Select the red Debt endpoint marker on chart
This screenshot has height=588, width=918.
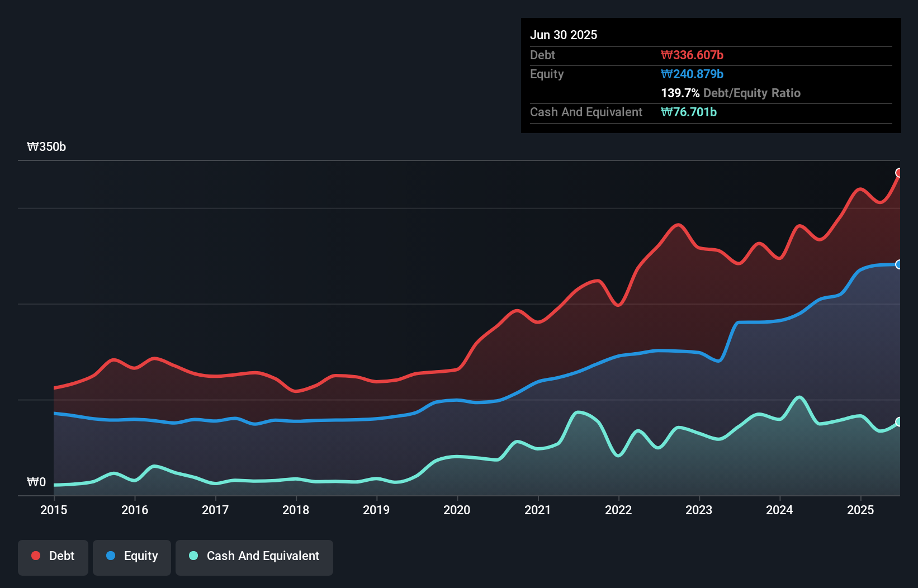pyautogui.click(x=899, y=173)
